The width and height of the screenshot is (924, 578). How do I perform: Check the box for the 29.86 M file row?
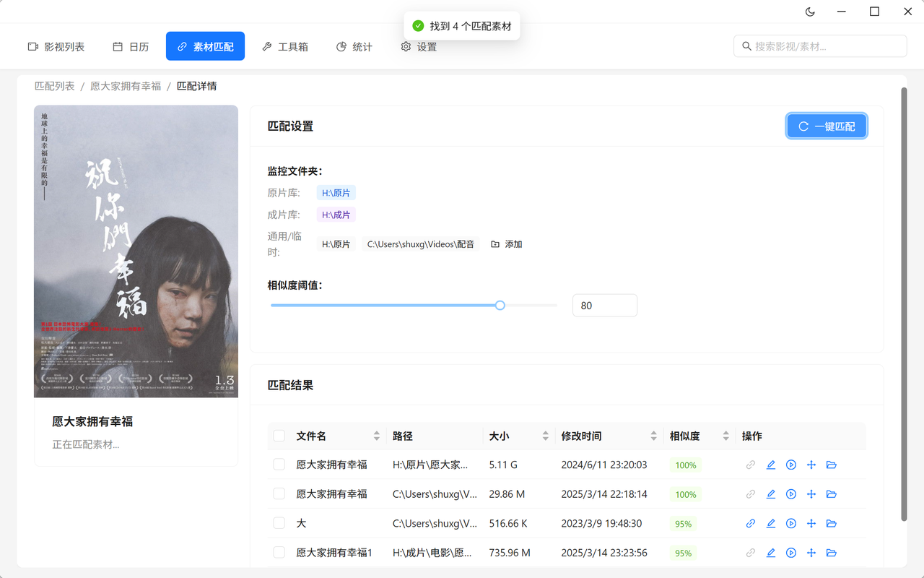coord(279,494)
